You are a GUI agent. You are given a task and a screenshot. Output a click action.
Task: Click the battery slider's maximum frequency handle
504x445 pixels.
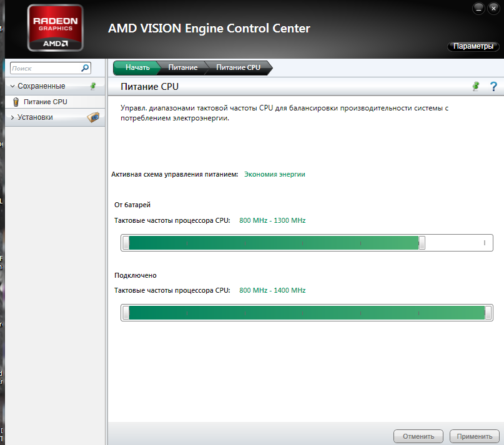click(422, 243)
